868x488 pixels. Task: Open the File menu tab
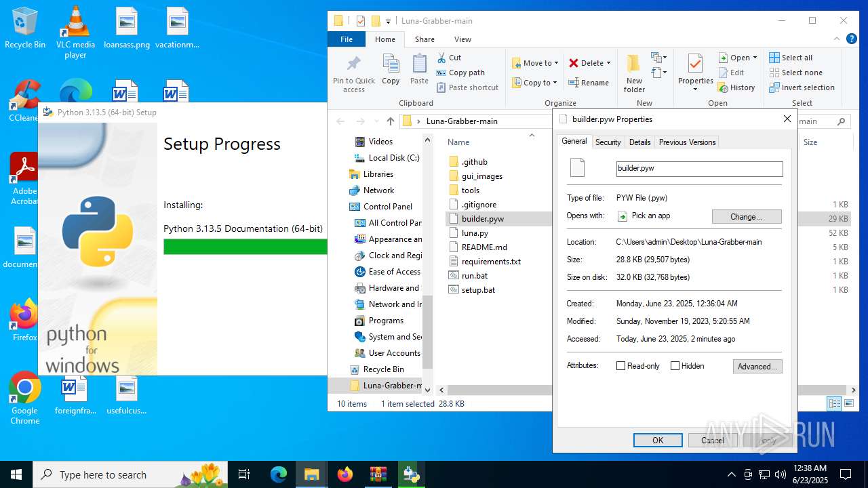pos(347,39)
